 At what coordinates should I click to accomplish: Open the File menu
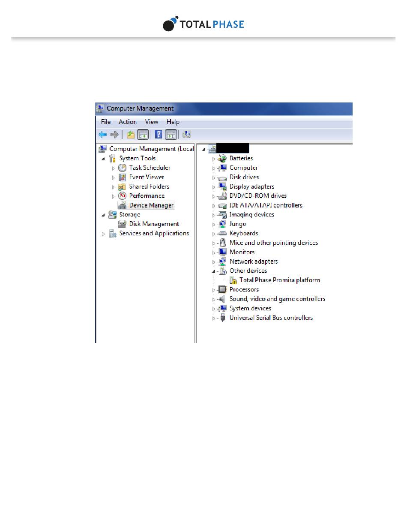pyautogui.click(x=106, y=122)
